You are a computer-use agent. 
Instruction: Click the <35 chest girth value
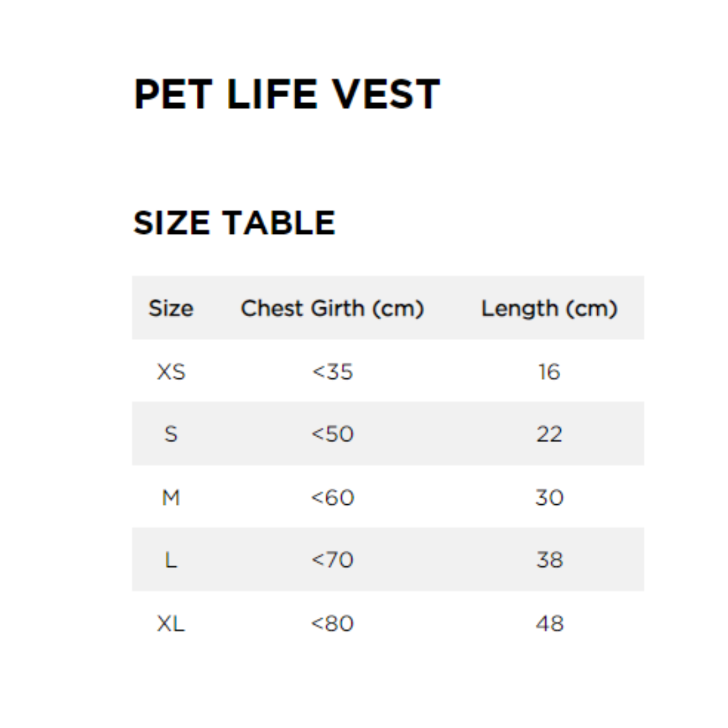[332, 371]
